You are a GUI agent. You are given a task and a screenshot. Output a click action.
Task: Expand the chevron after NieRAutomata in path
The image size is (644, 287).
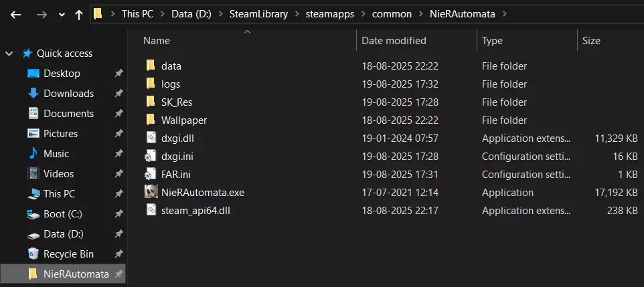(504, 14)
